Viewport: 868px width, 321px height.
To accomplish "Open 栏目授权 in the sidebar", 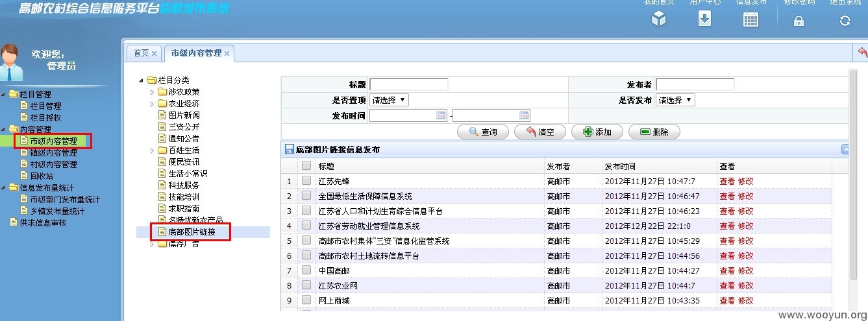I will (45, 117).
